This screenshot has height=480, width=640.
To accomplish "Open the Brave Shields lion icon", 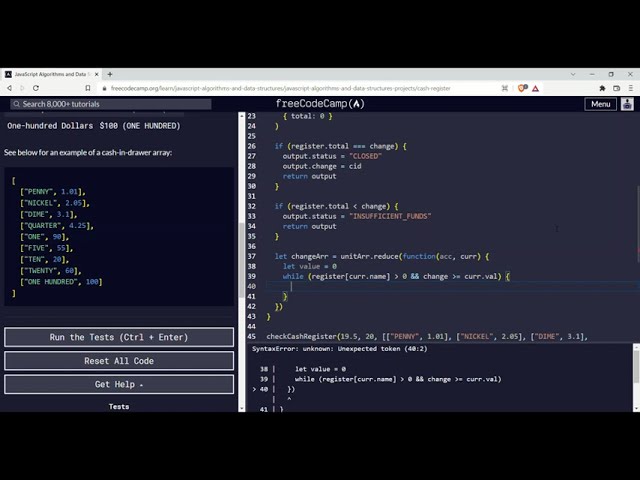I will coord(522,88).
